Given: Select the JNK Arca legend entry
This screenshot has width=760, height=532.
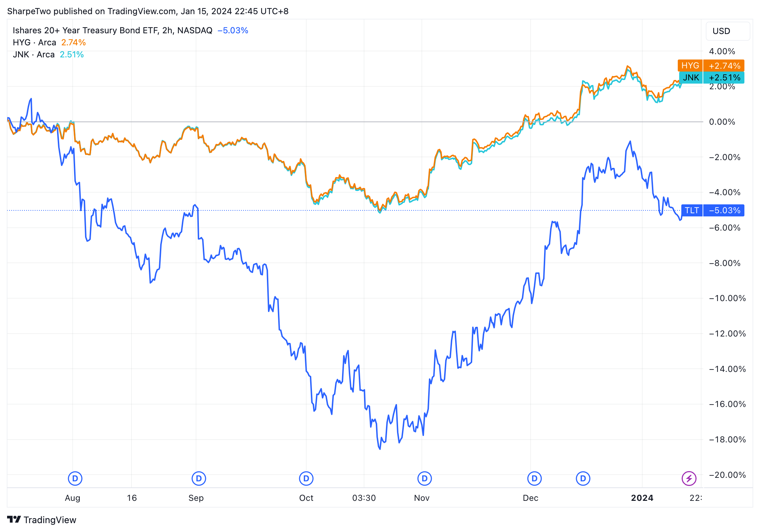Looking at the screenshot, I should click(34, 55).
